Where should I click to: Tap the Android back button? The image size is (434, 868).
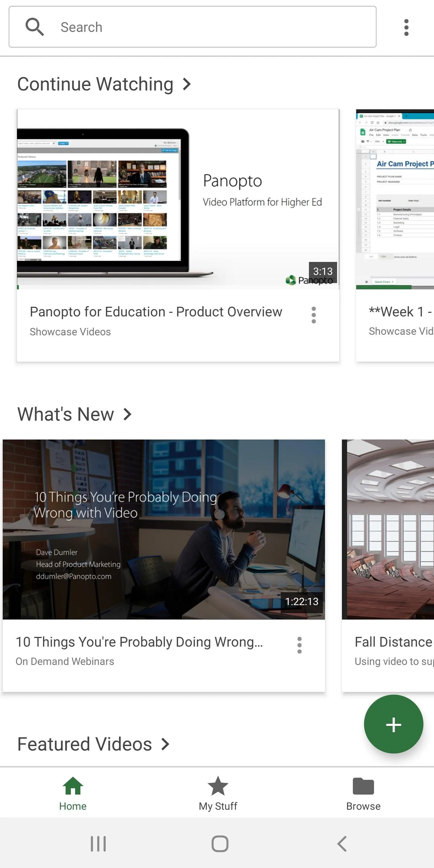(342, 844)
